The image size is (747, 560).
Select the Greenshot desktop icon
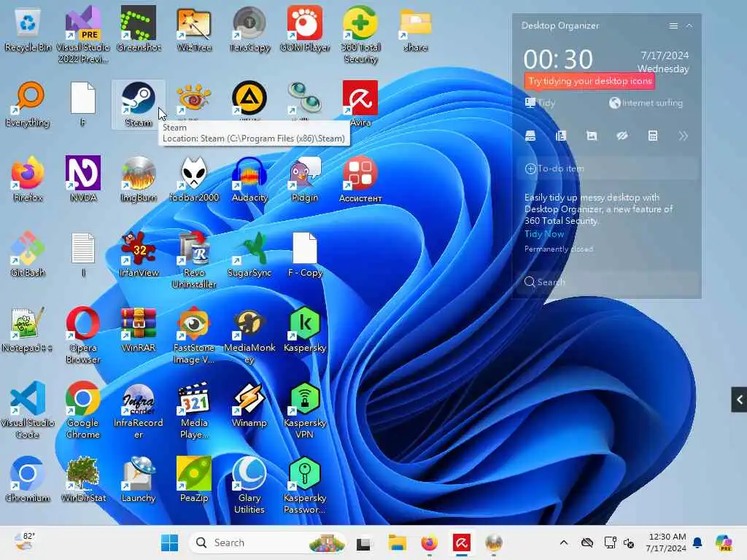138,29
